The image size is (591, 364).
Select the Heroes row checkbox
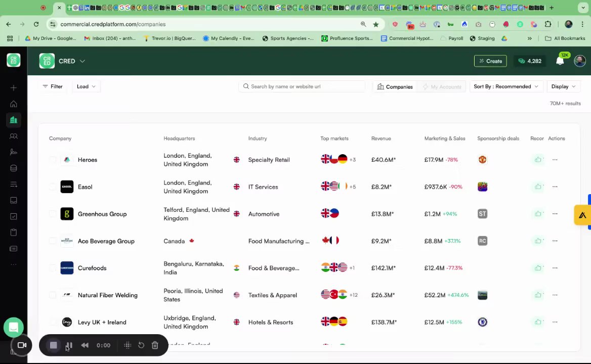53,160
